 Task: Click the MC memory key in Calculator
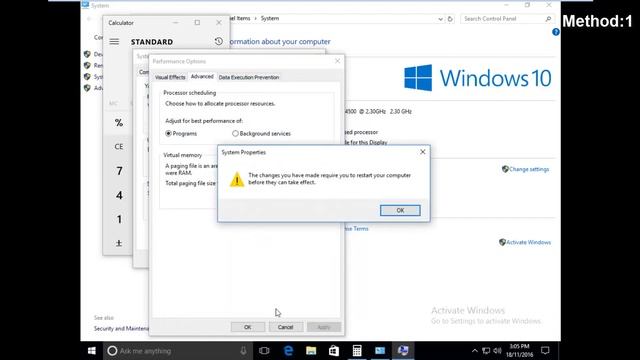point(113,103)
